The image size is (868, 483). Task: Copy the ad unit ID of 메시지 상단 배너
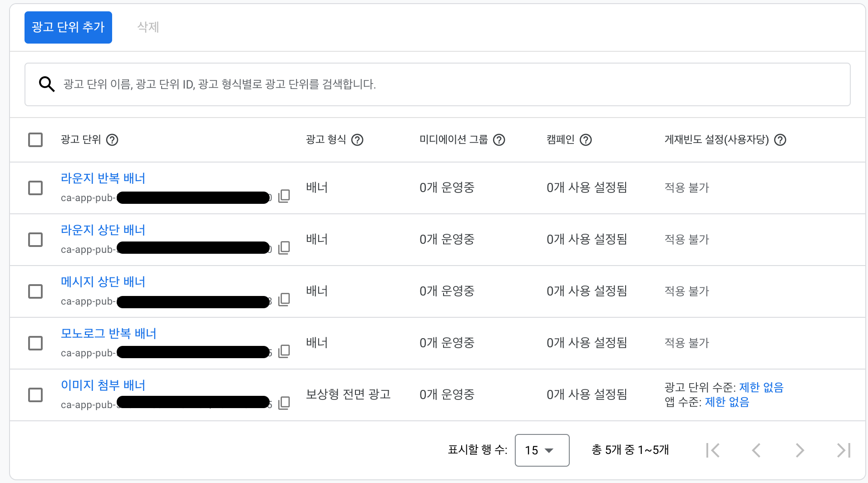(284, 300)
